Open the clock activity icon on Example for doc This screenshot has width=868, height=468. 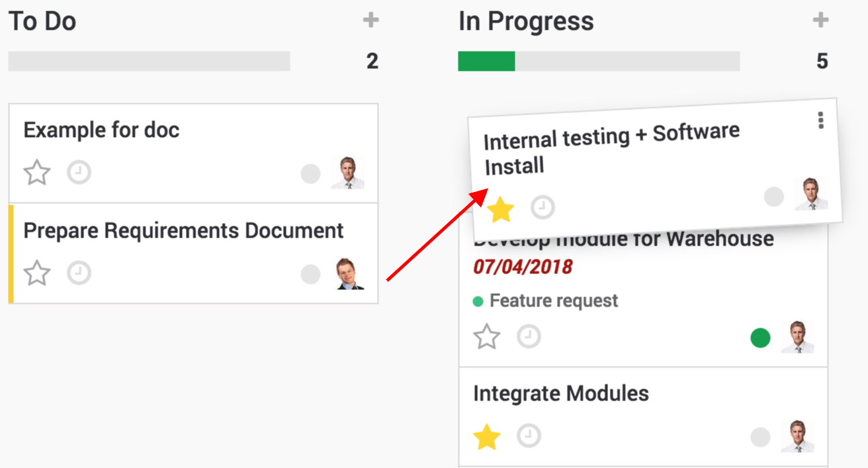pos(78,172)
